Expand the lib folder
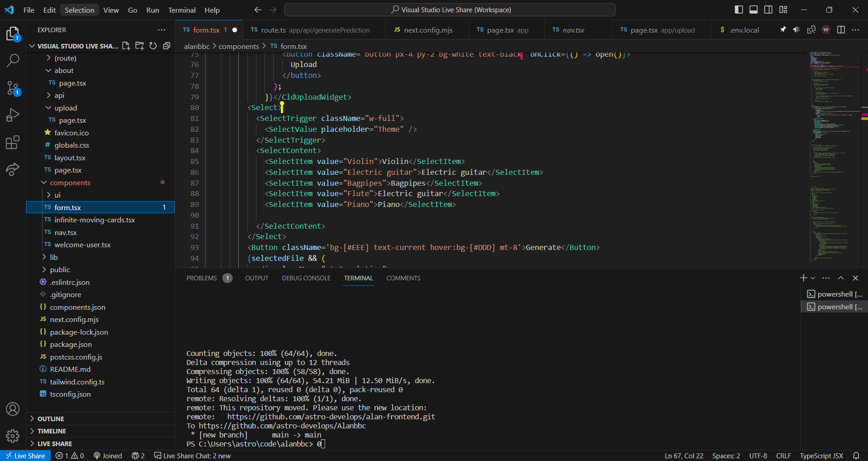Screen dimensions: 868x461 (53, 257)
